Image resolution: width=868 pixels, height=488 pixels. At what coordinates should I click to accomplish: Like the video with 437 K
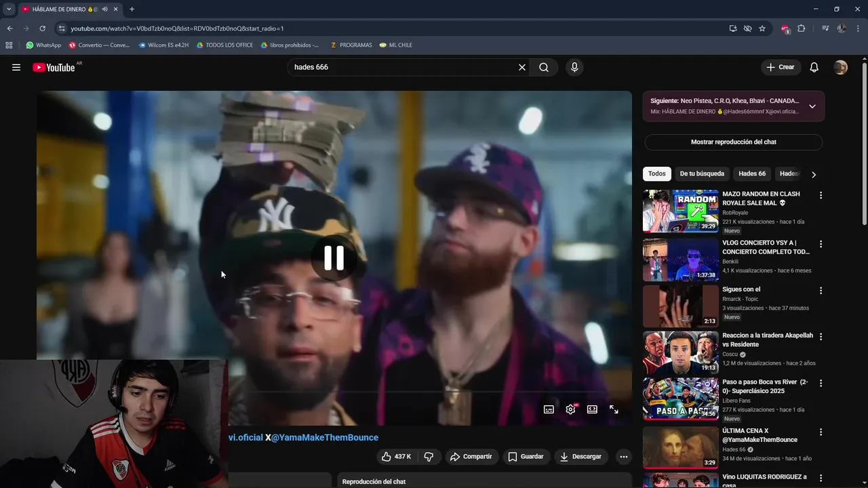click(x=396, y=457)
